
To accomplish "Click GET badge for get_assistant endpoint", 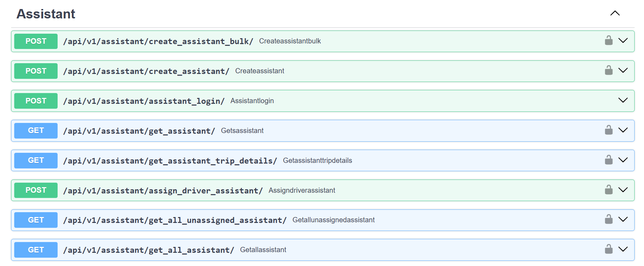I will point(36,131).
